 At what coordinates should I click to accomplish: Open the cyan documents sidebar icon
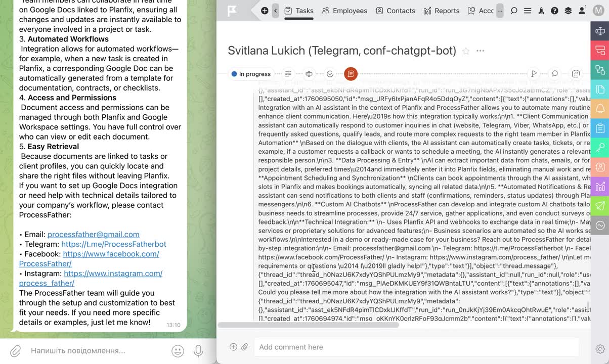pyautogui.click(x=600, y=89)
